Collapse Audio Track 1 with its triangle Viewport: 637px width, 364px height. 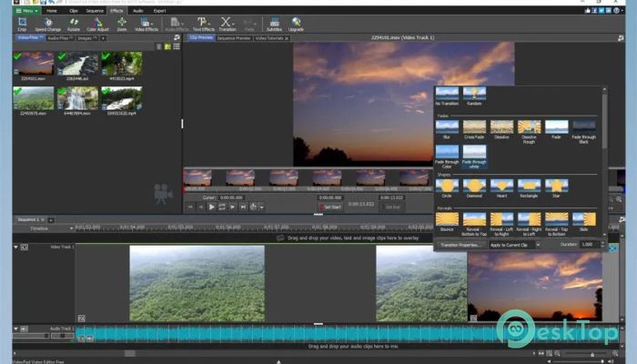15,329
